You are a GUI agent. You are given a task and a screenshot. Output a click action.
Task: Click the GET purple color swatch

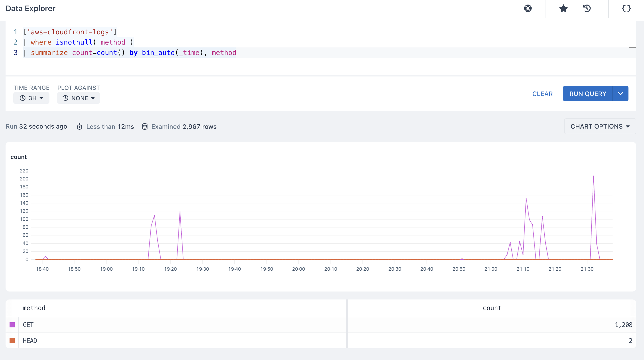tap(12, 325)
